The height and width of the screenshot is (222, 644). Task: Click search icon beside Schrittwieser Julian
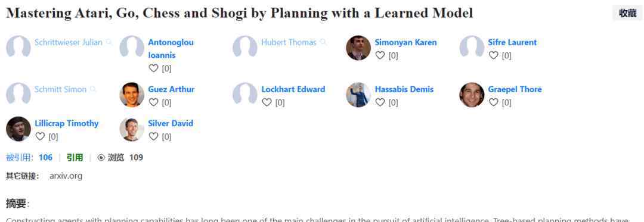109,42
